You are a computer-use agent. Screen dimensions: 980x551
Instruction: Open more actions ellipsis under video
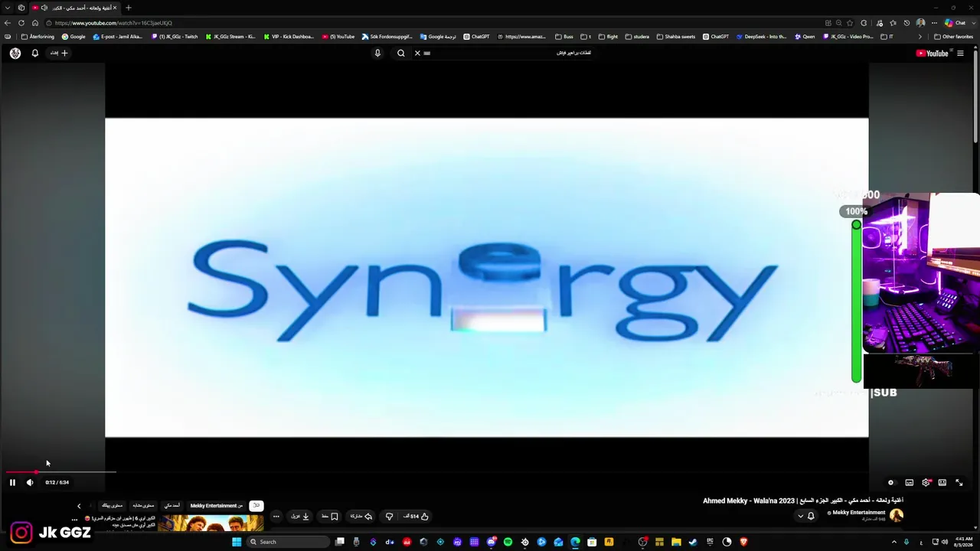276,517
